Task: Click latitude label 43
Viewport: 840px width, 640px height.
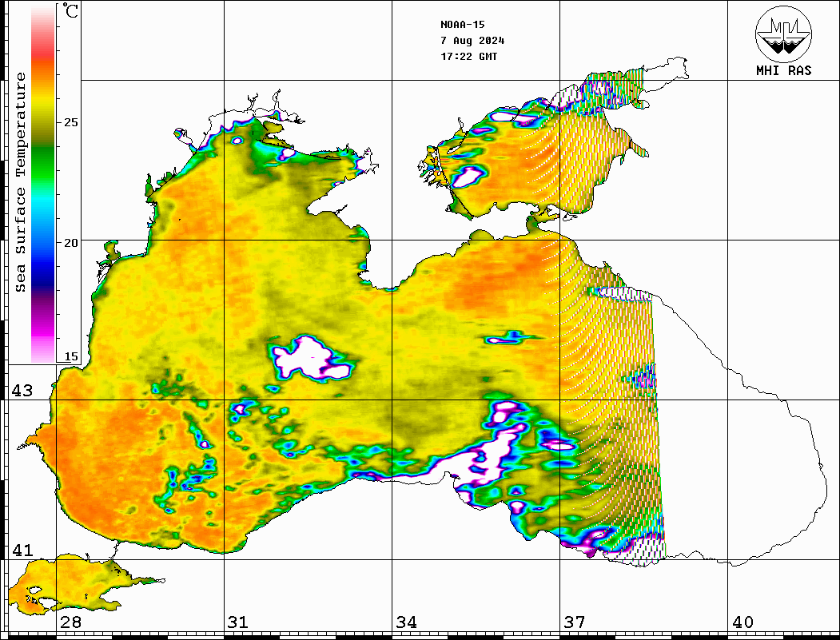Action: (22, 391)
